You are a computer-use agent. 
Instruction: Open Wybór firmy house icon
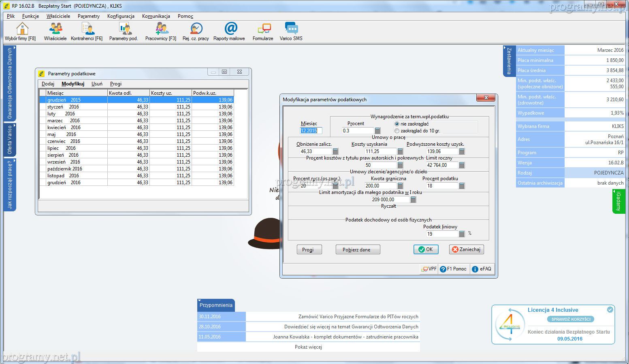(x=22, y=29)
